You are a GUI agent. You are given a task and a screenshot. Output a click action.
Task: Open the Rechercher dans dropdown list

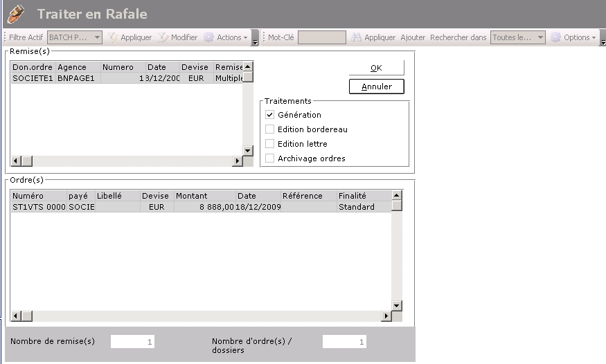[x=540, y=37]
